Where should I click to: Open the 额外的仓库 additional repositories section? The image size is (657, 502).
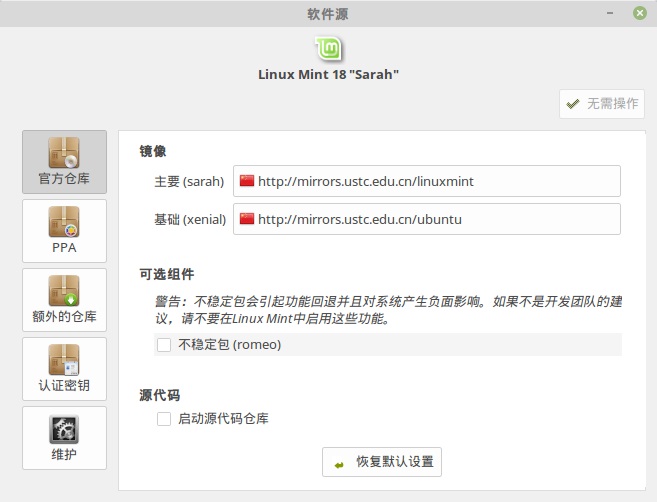click(x=64, y=300)
